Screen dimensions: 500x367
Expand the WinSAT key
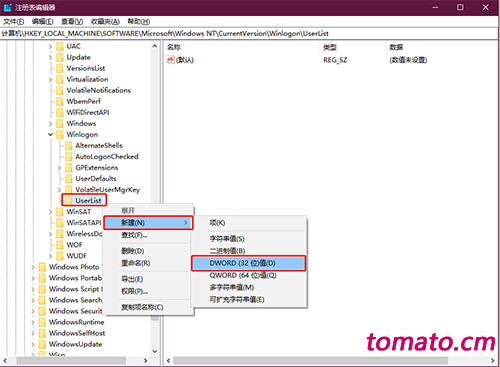tap(50, 212)
